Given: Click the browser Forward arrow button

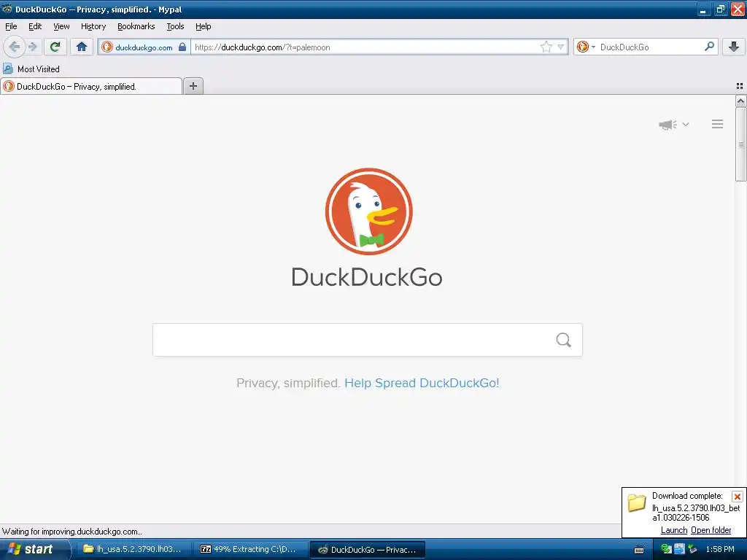Looking at the screenshot, I should coord(33,47).
